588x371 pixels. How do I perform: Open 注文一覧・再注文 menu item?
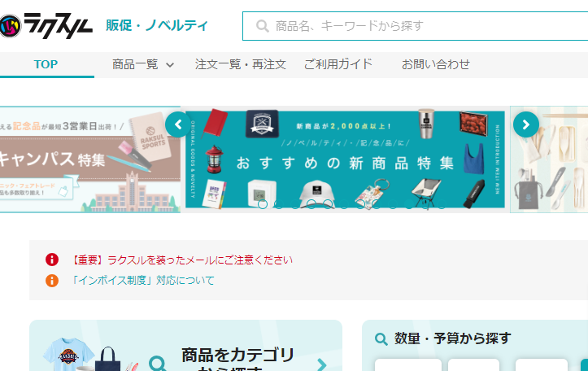click(x=241, y=64)
